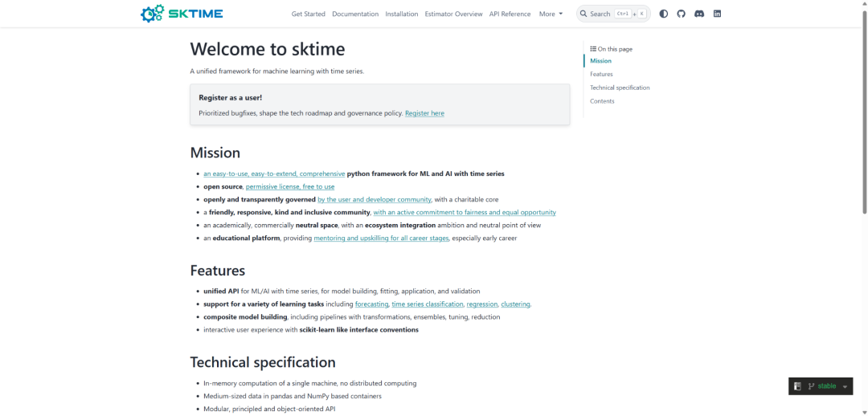Open by the user and developer community link
868x416 pixels.
(x=375, y=199)
